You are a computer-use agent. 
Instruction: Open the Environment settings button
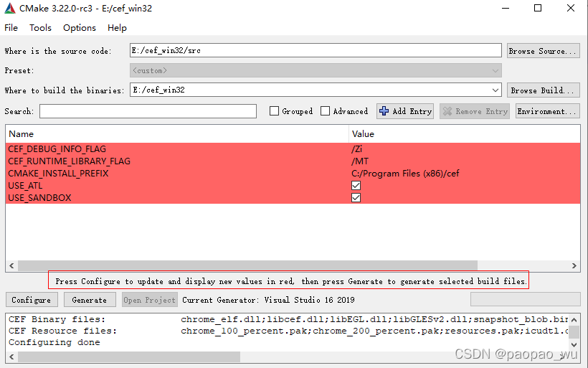click(x=548, y=111)
